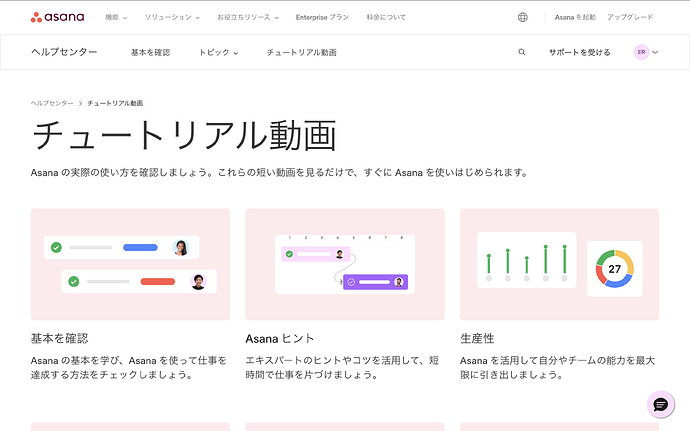The image size is (690, 431).
Task: Click サポートを受ける link
Action: coord(580,52)
